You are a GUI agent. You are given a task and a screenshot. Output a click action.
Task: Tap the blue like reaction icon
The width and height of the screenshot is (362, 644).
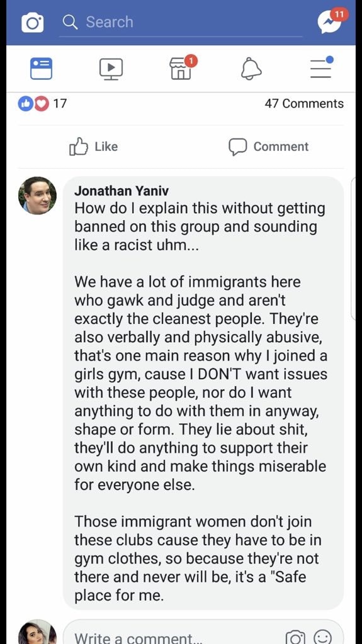tap(25, 104)
